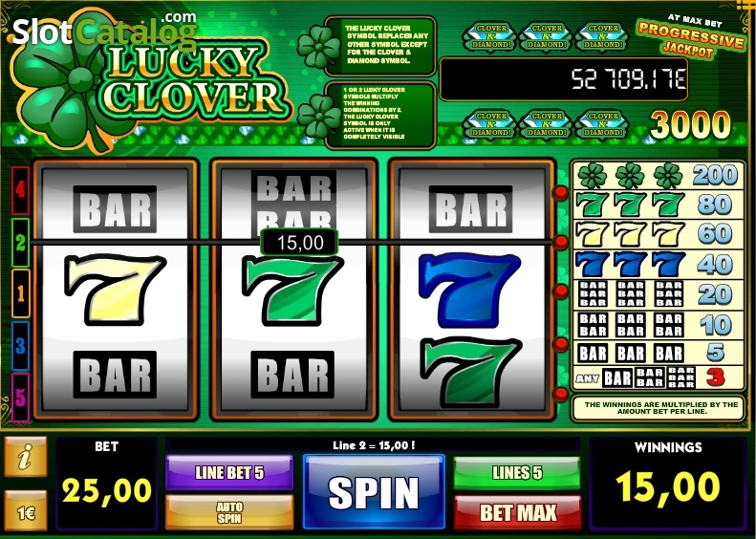Click the 1€ coin value button
The image size is (756, 539).
(x=26, y=512)
